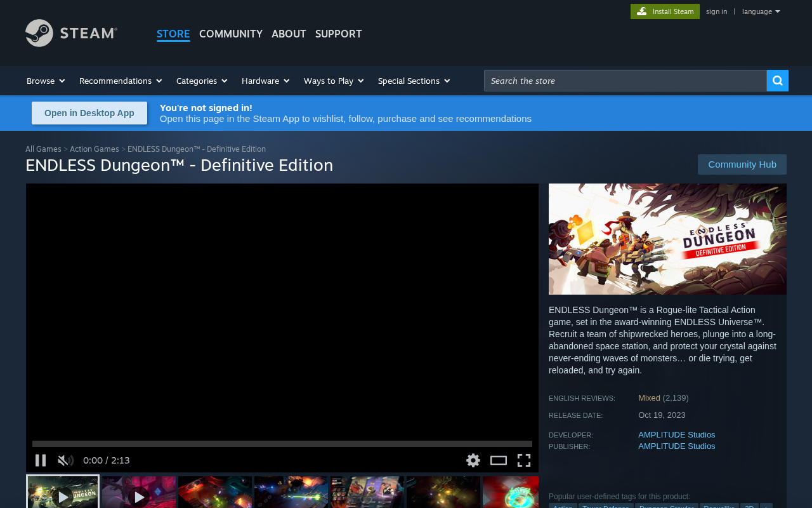Click the Action Games breadcrumb link
The width and height of the screenshot is (812, 508).
click(95, 149)
